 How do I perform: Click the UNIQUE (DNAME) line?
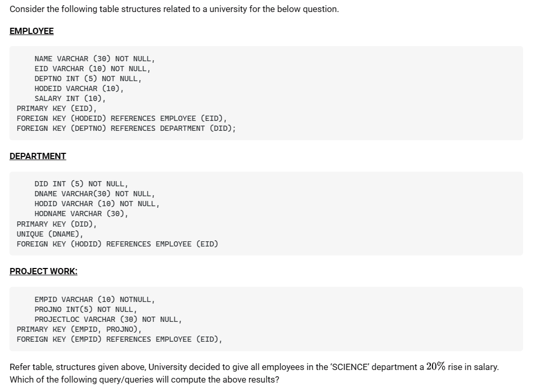coord(50,234)
